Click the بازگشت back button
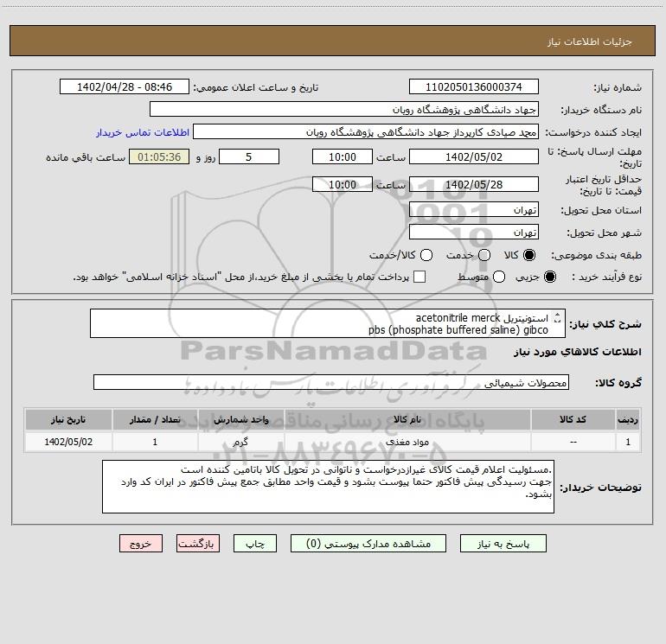This screenshot has width=666, height=644. [x=198, y=544]
